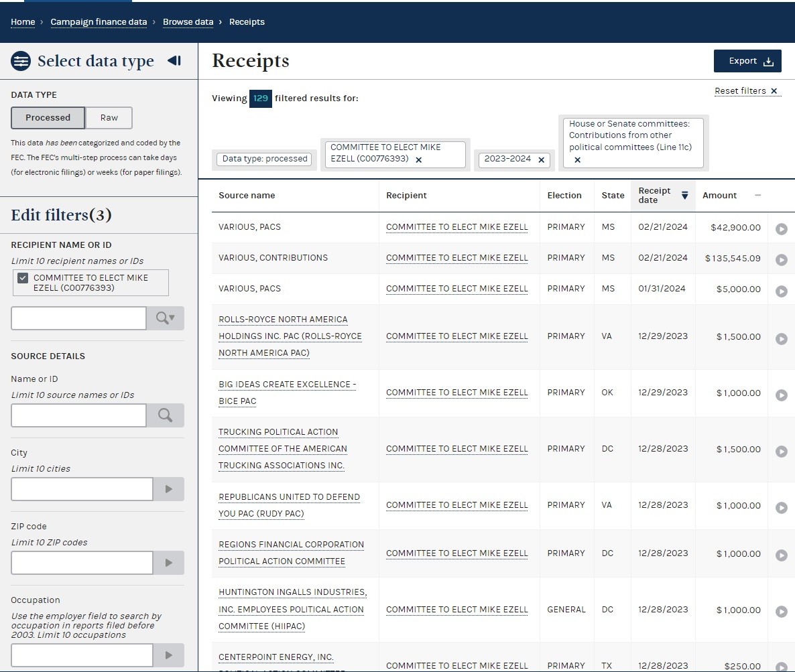Screen dimensions: 795x672
Task: Click source name search magnifier button
Action: 166,415
